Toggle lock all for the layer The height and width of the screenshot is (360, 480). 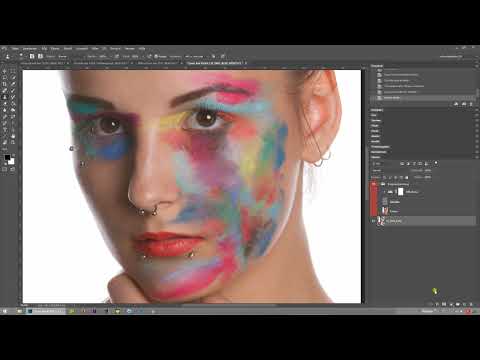click(407, 177)
